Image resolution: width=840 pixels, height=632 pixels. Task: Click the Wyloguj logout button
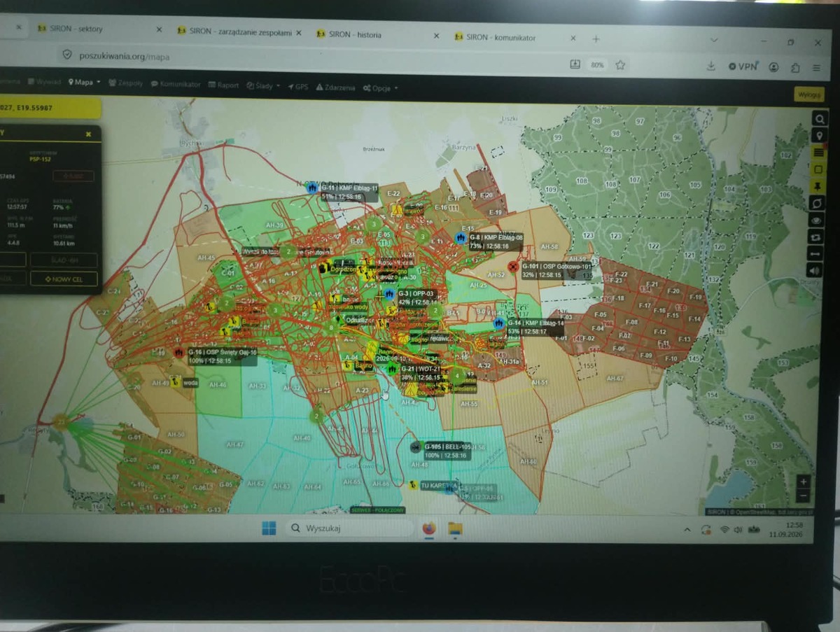(x=808, y=94)
